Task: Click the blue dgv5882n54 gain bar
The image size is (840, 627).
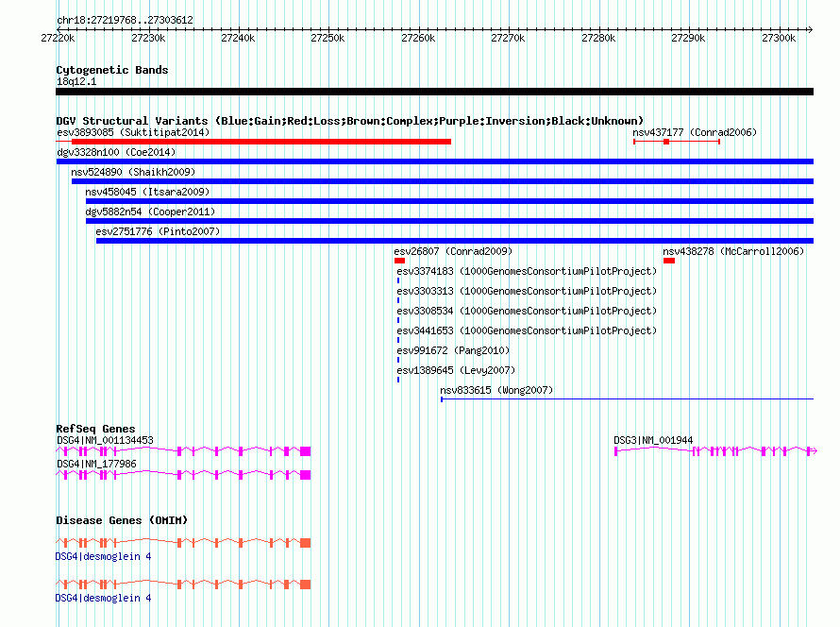Action: 449,221
